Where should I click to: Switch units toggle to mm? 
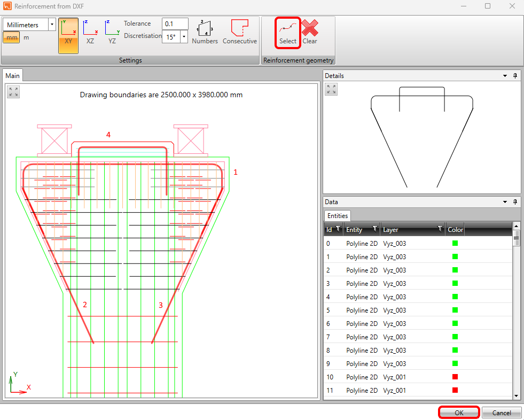pyautogui.click(x=11, y=37)
